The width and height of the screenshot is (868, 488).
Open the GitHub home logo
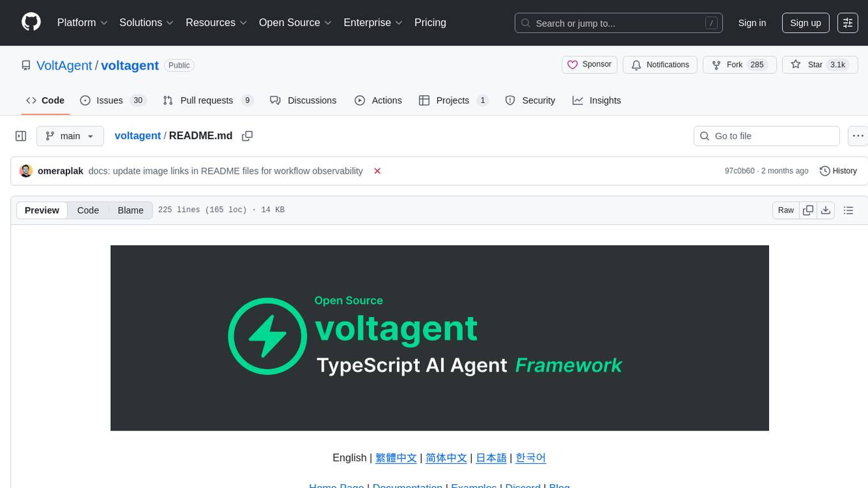(31, 22)
